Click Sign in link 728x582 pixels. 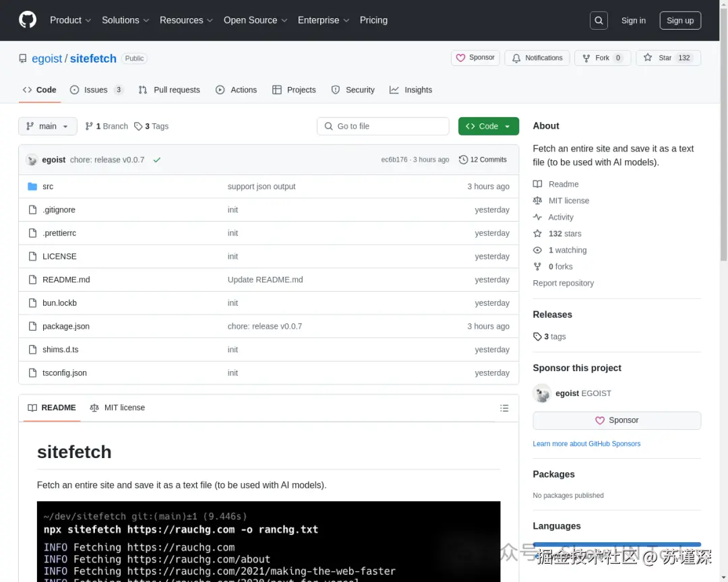pos(633,20)
